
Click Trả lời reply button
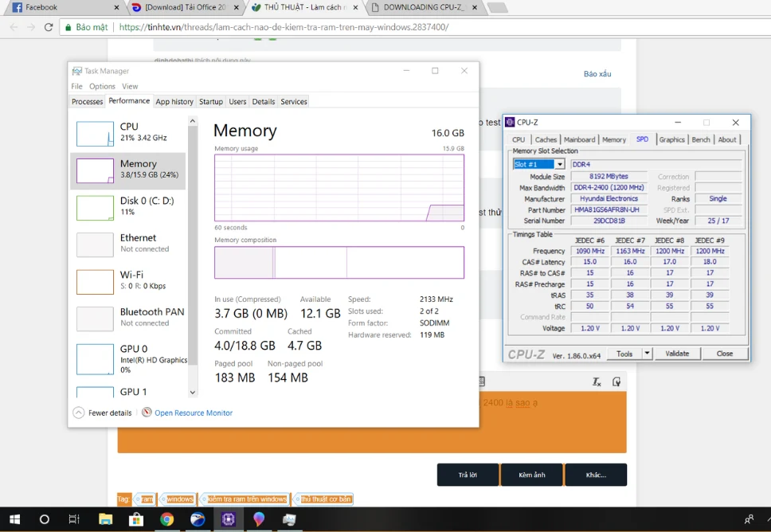pos(468,475)
